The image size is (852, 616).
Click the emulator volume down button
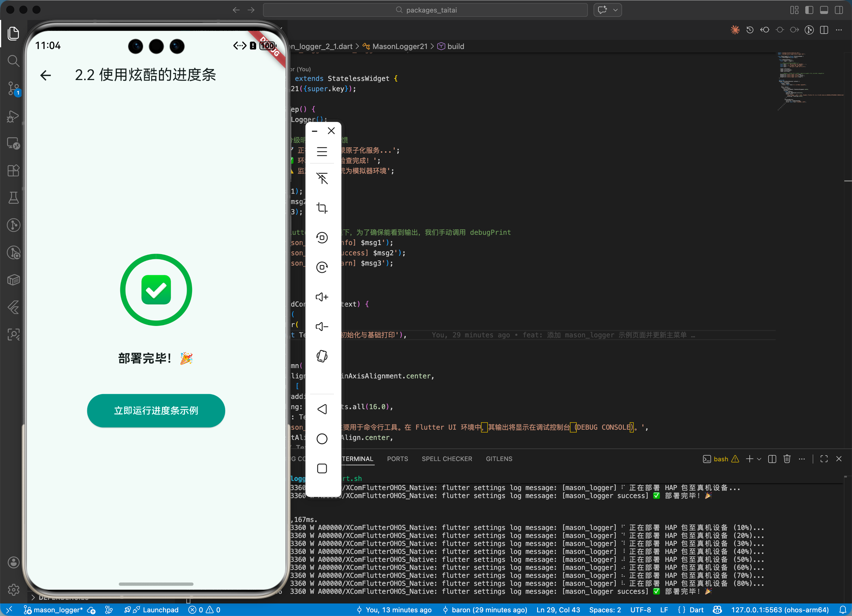[x=322, y=327]
